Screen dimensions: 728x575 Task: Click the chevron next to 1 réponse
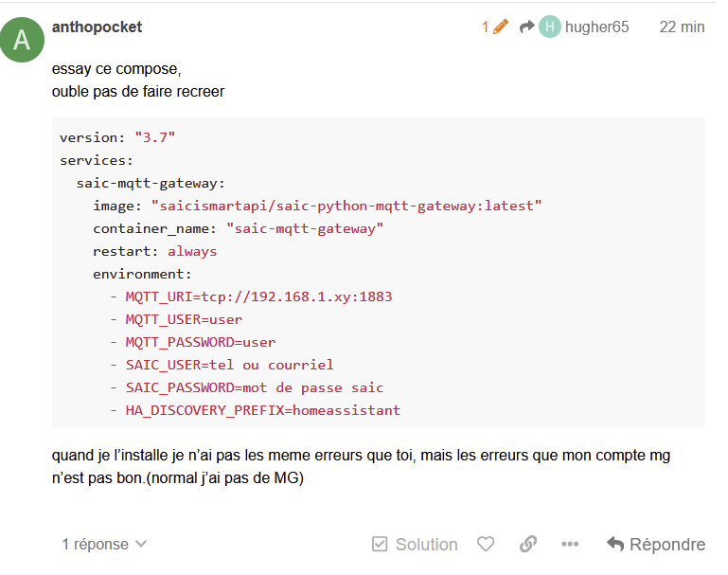141,544
